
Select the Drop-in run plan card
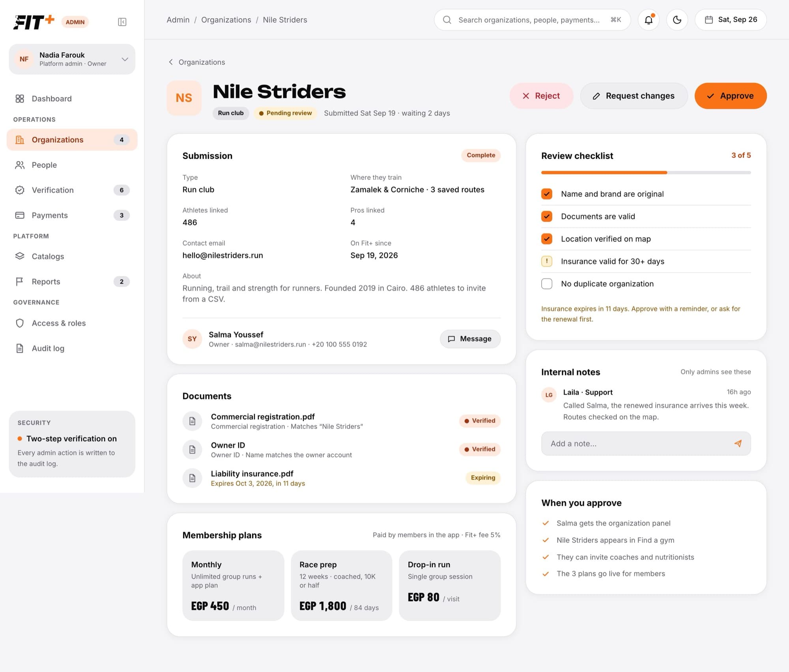(450, 585)
